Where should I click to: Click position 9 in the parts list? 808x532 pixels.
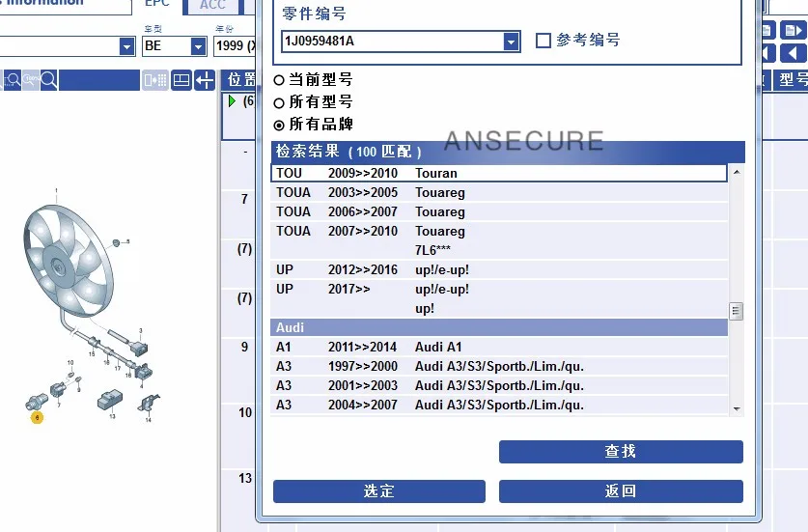[245, 347]
